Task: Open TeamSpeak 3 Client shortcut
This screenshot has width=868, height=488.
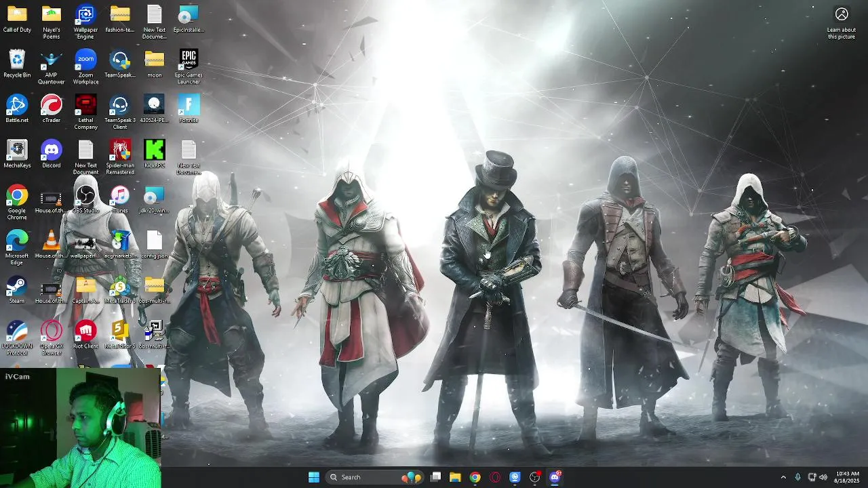Action: [x=120, y=113]
